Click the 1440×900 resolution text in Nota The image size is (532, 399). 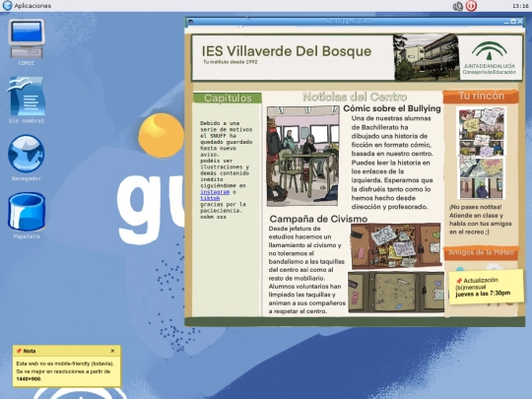coord(29,379)
